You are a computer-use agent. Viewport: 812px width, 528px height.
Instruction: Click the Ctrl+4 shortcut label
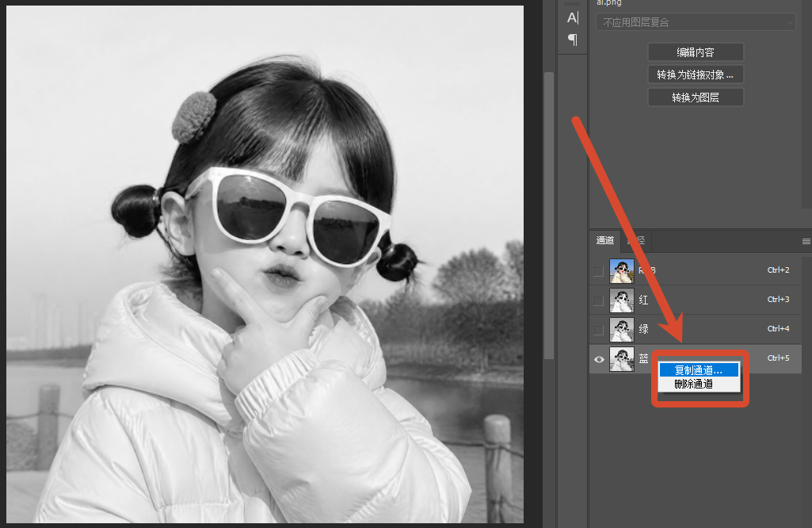click(779, 328)
